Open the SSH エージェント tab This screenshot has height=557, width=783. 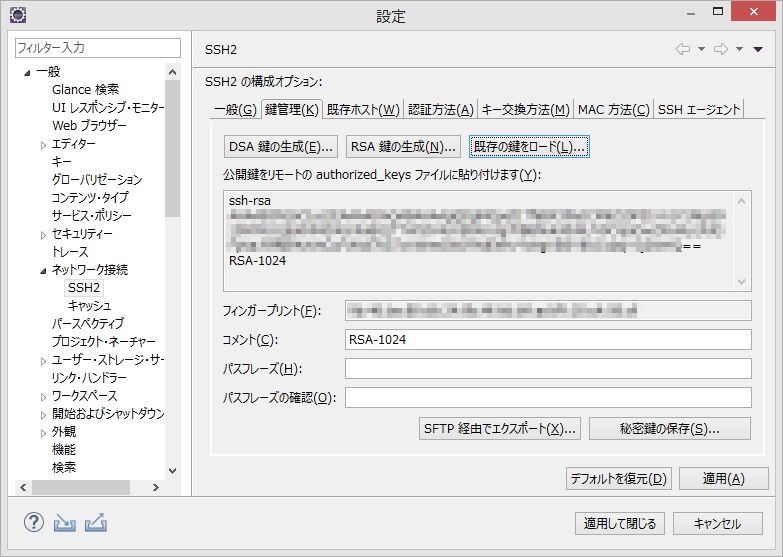click(699, 109)
